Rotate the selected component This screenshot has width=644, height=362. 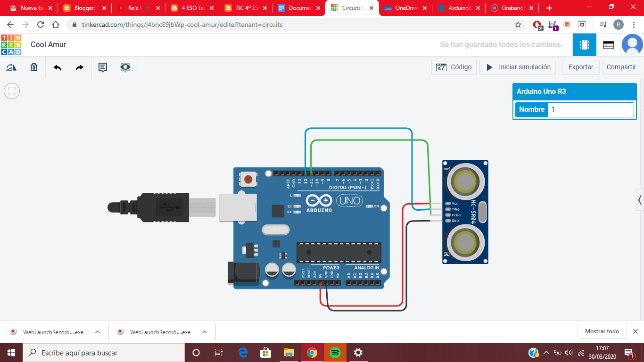pyautogui.click(x=11, y=67)
